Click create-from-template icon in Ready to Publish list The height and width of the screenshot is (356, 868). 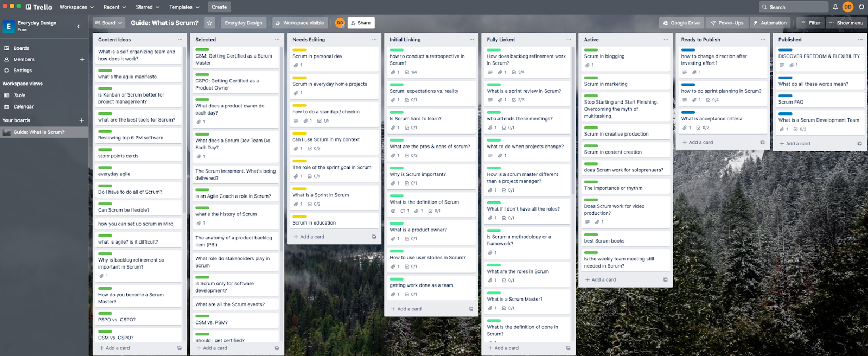pyautogui.click(x=762, y=143)
